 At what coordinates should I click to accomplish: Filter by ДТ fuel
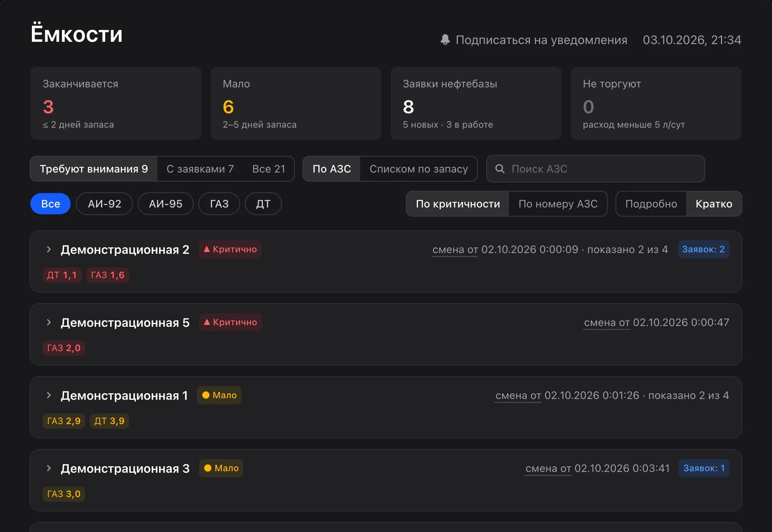(263, 204)
